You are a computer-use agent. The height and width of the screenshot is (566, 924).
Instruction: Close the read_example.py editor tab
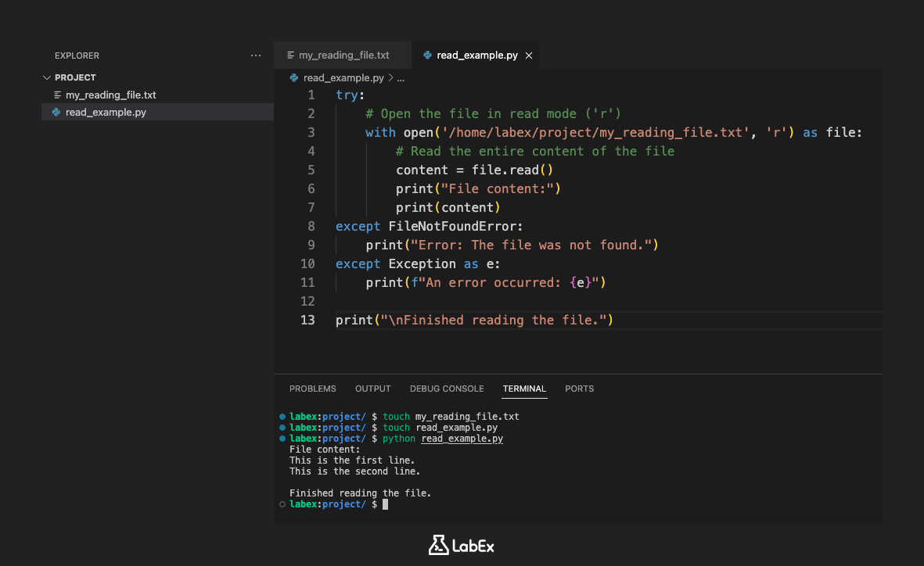tap(529, 56)
